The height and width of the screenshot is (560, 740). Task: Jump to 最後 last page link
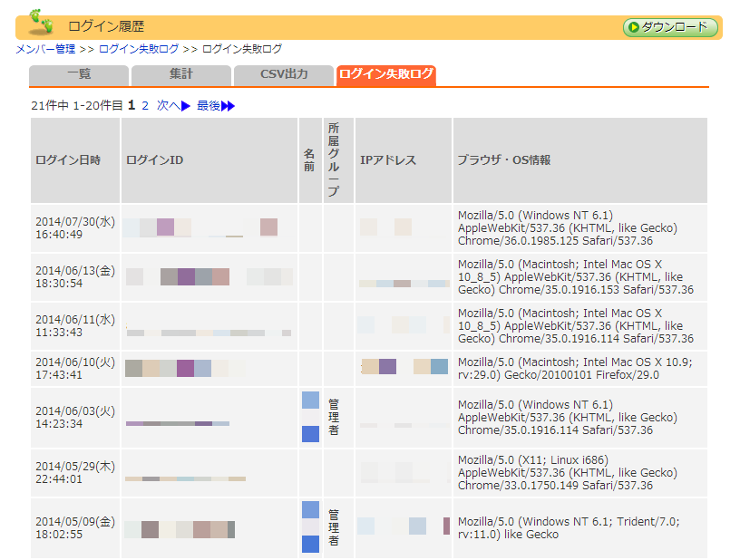pos(216,106)
